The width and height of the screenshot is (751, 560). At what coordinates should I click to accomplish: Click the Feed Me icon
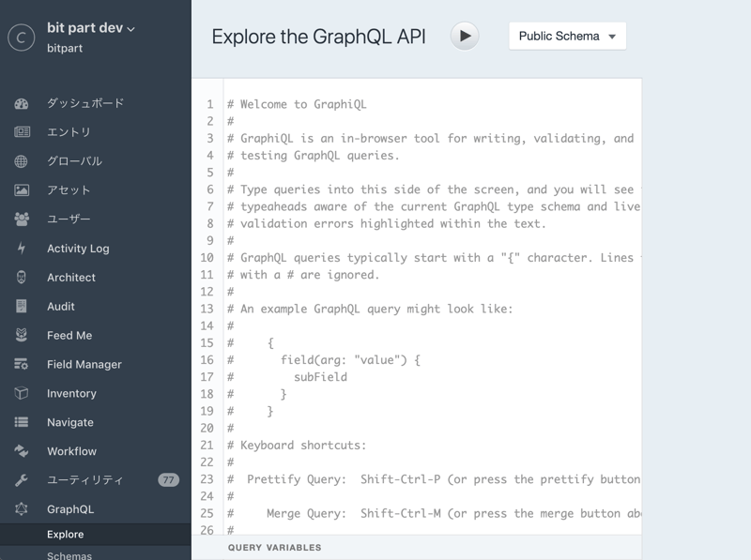point(22,335)
